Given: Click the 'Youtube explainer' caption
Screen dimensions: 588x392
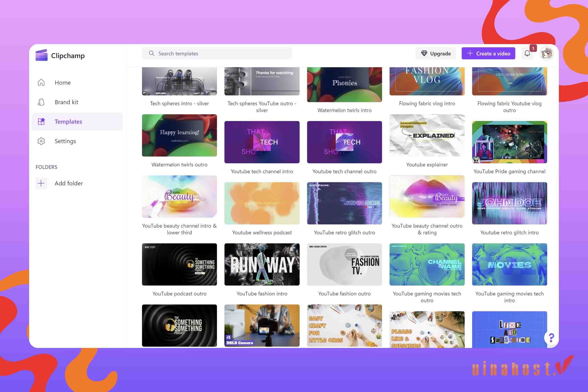Looking at the screenshot, I should click(427, 165).
